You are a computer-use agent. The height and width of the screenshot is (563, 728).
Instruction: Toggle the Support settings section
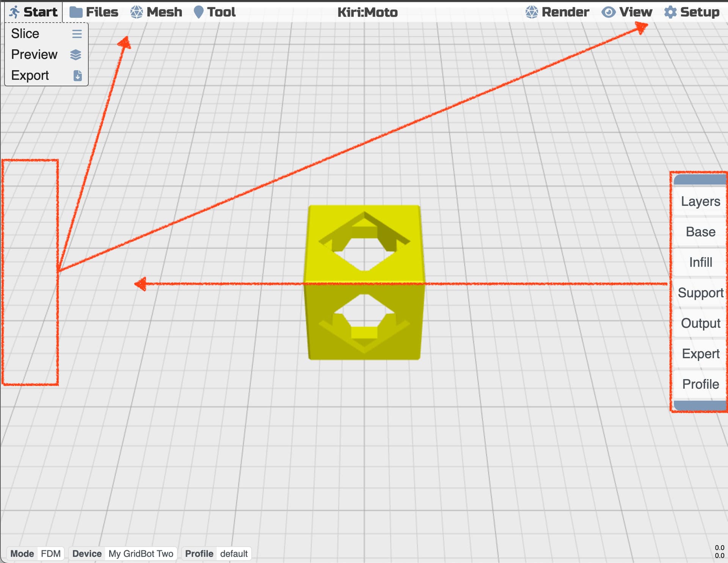click(700, 293)
